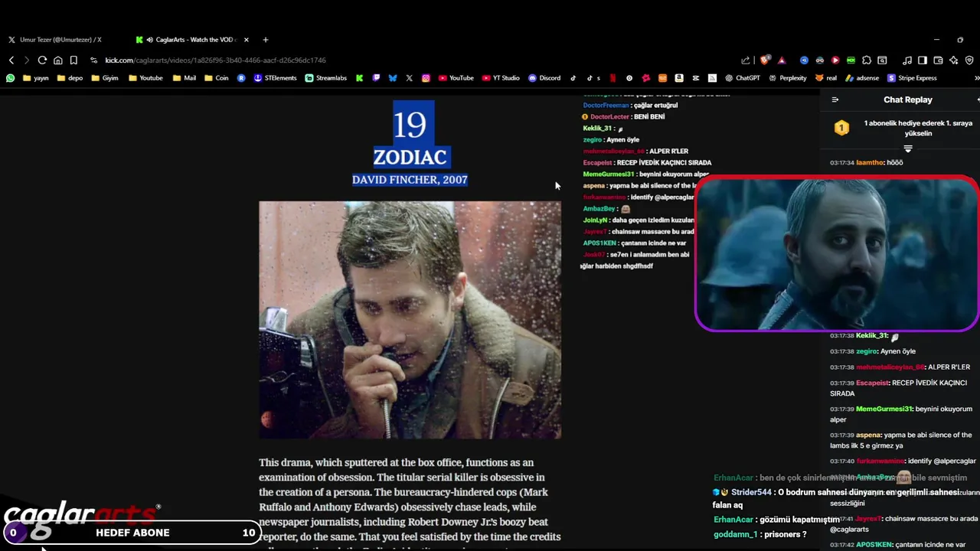Screen dimensions: 980x551
Task: Open the Mail bookmarks folder
Action: coord(185,78)
